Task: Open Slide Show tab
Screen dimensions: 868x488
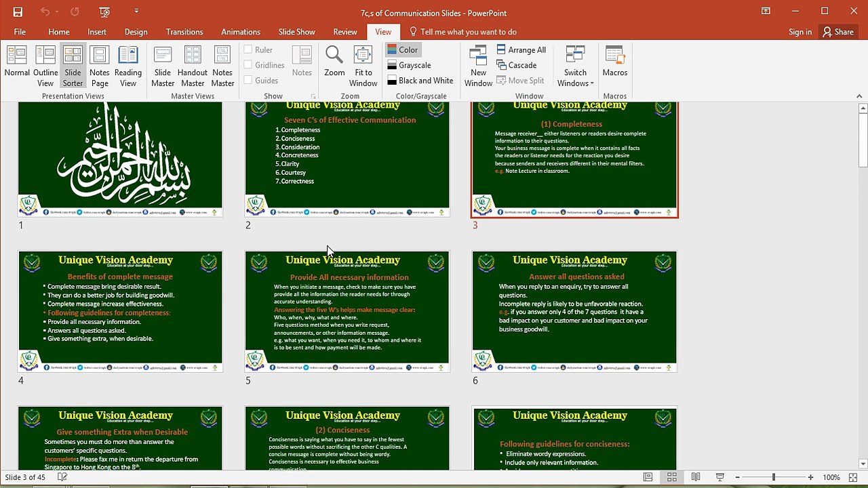Action: [x=296, y=32]
